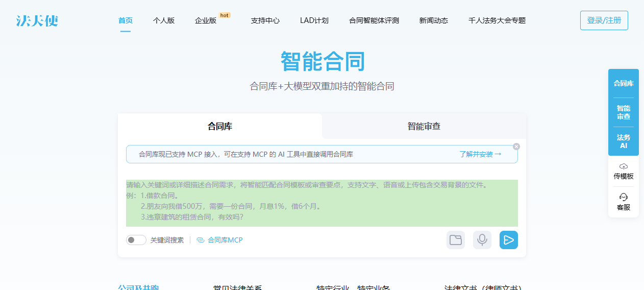Click the hot badge on 企业版
This screenshot has width=644, height=290.
pyautogui.click(x=225, y=15)
